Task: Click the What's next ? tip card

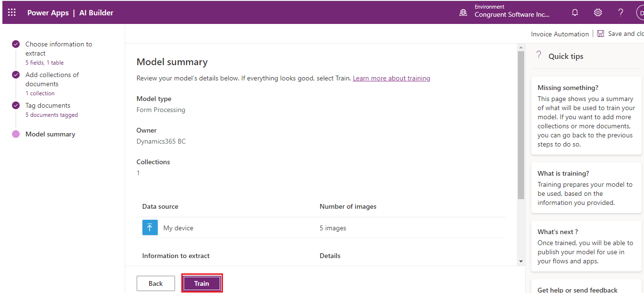Action: [x=586, y=246]
